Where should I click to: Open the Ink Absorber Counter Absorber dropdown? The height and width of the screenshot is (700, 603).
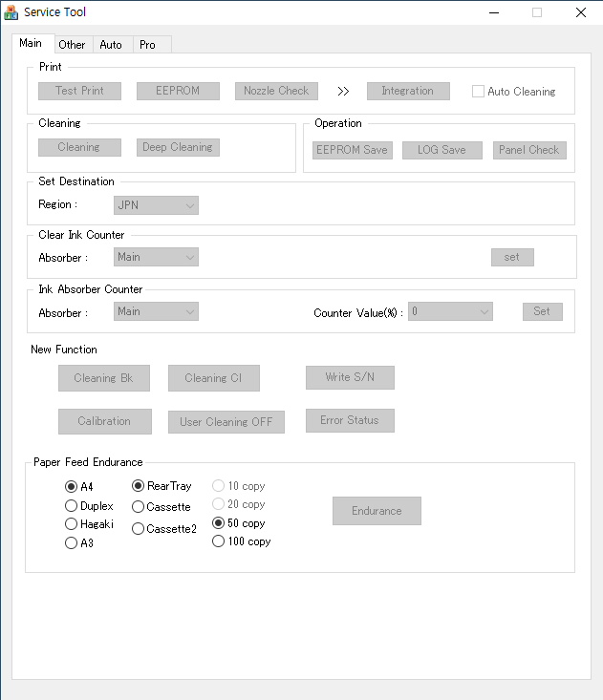(156, 311)
